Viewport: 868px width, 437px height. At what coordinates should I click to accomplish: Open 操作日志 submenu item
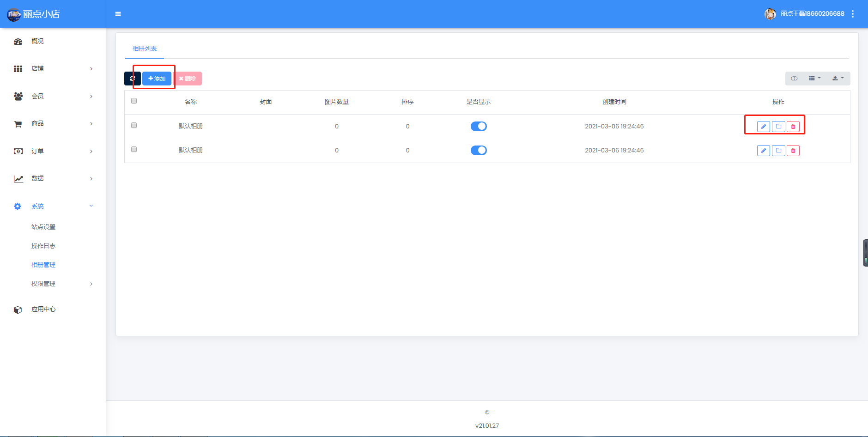43,246
